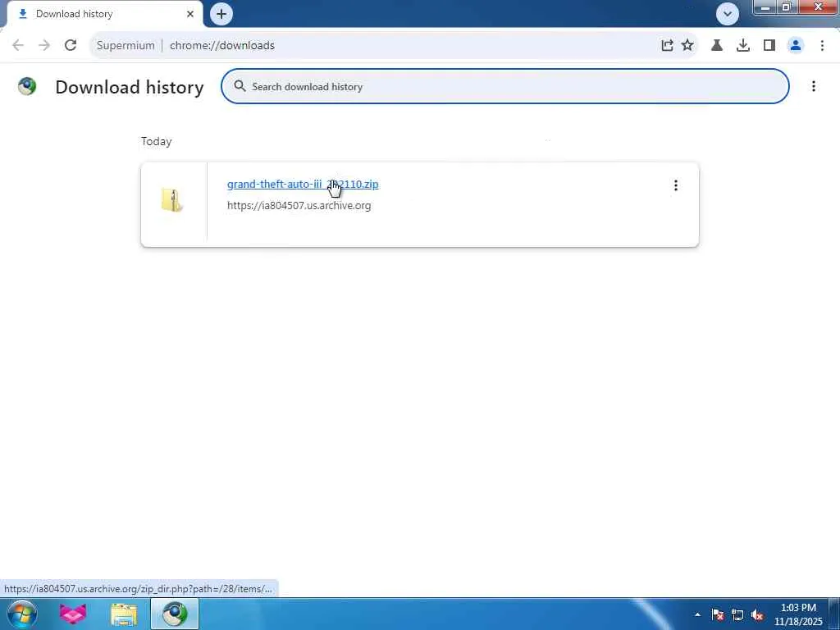Open the Download history page options menu
Image resolution: width=840 pixels, height=630 pixels.
coord(813,86)
